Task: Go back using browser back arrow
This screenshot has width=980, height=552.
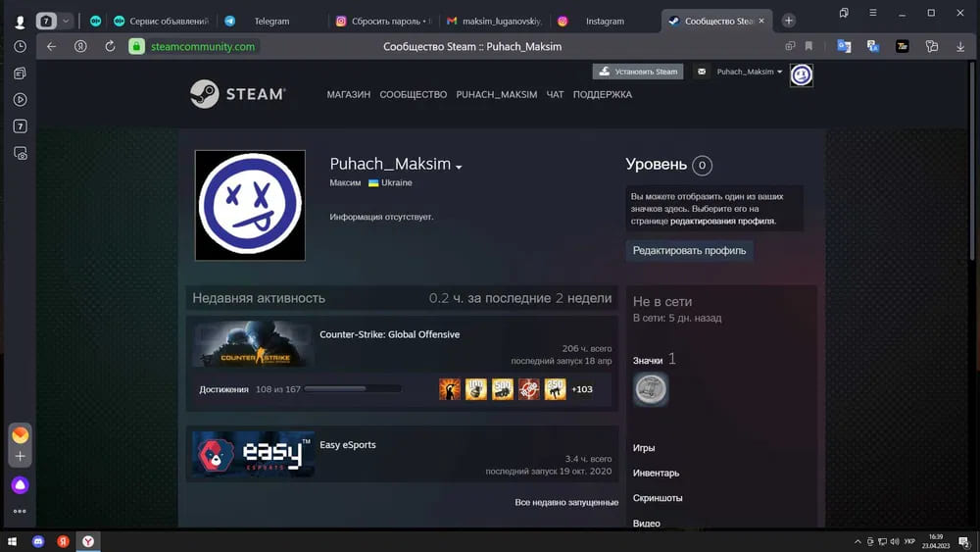Action: [x=51, y=46]
